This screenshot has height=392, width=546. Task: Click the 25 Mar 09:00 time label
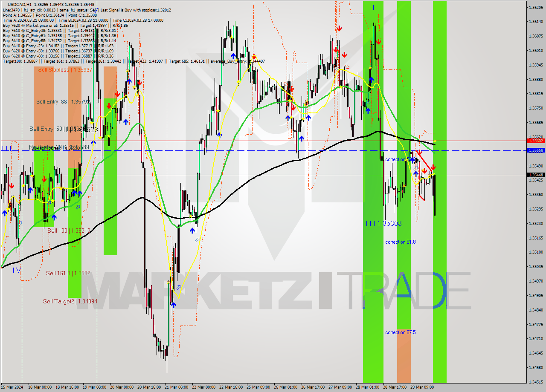[258, 387]
